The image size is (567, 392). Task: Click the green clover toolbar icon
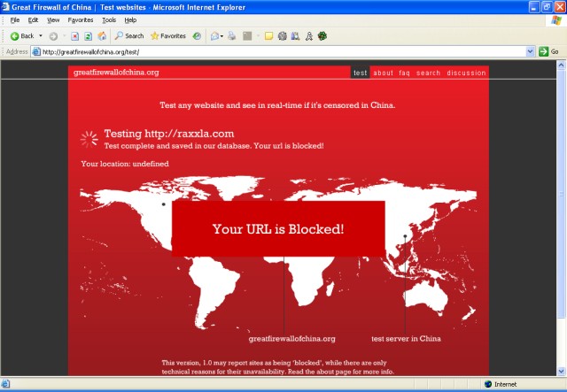(322, 35)
